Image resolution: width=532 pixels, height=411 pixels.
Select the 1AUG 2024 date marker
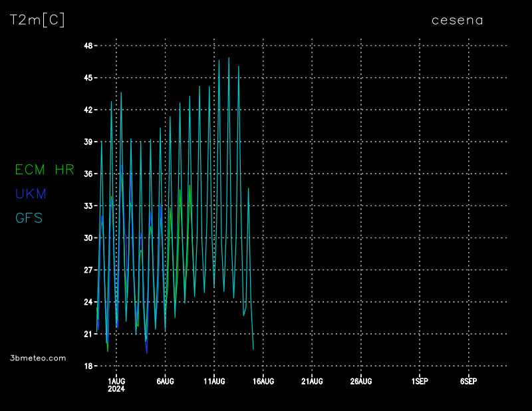(116, 384)
